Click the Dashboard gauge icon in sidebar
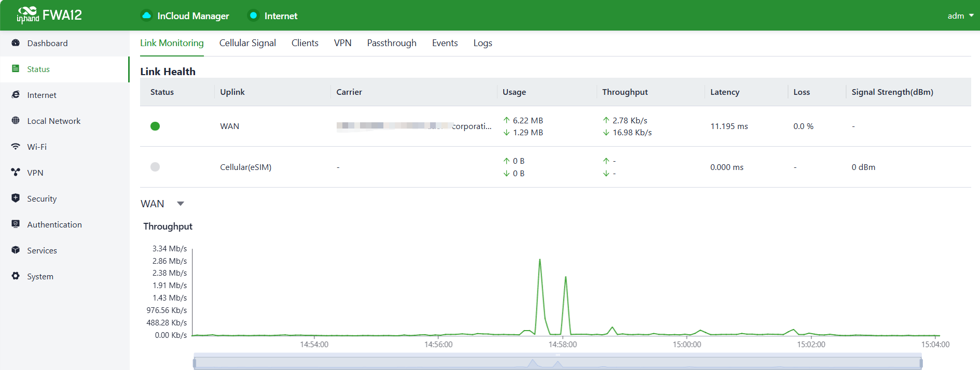980x370 pixels. (16, 43)
